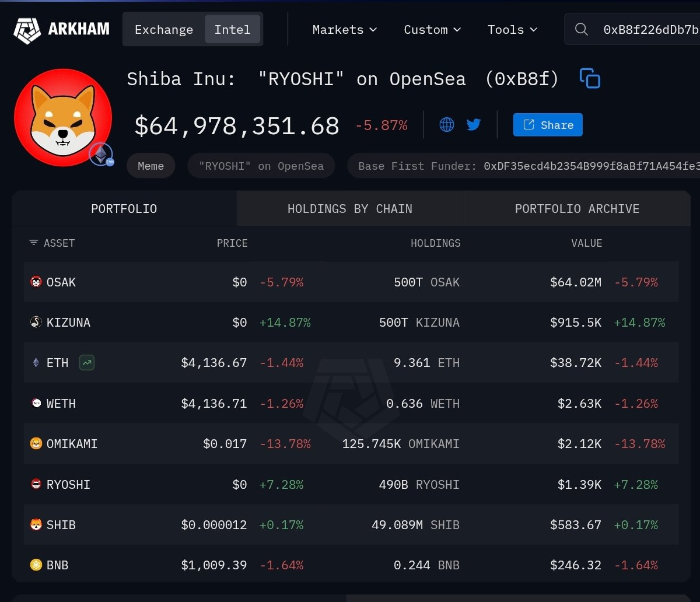Sort by the PRICE column header
The image size is (700, 602).
click(232, 243)
